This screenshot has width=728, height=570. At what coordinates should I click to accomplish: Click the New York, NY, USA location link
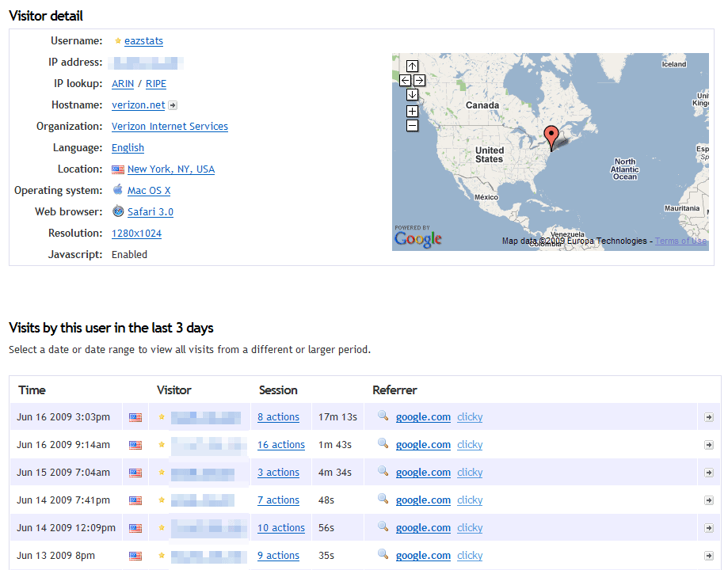[x=171, y=169]
